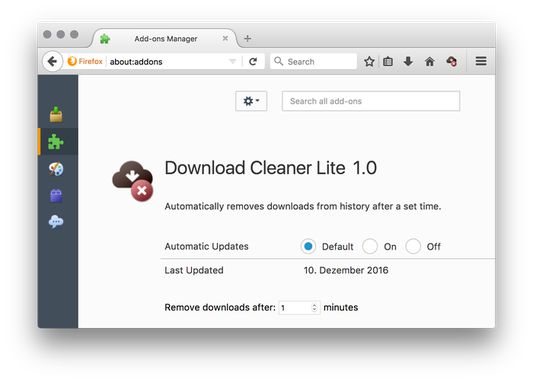Go back with the back arrow button
The width and height of the screenshot is (533, 382).
coord(52,62)
